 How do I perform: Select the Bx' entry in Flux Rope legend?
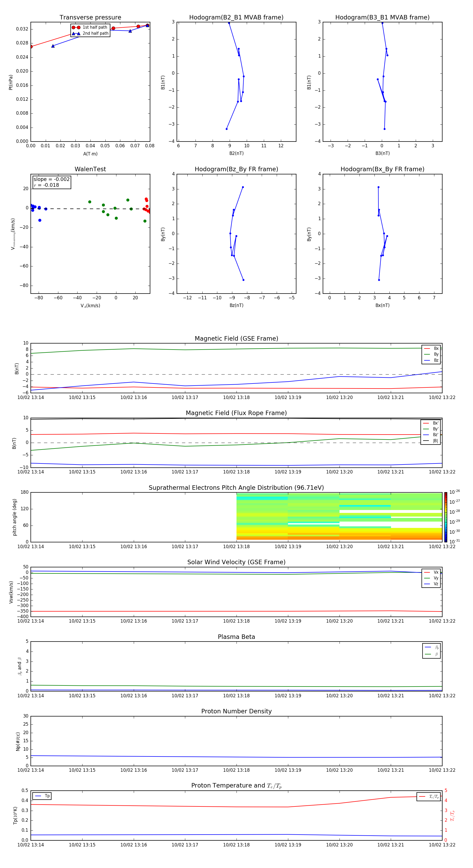(431, 423)
